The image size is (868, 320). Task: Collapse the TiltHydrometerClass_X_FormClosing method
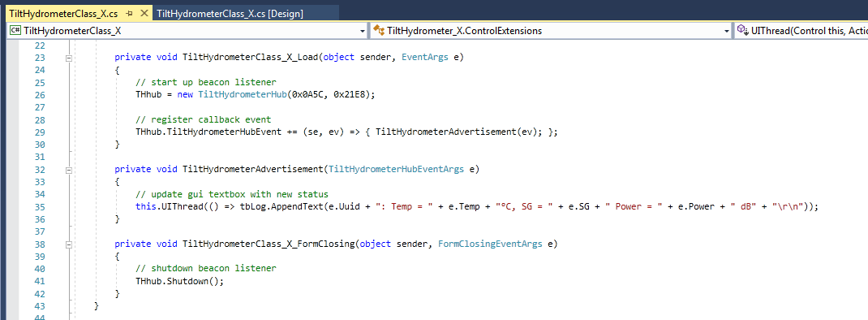click(69, 244)
